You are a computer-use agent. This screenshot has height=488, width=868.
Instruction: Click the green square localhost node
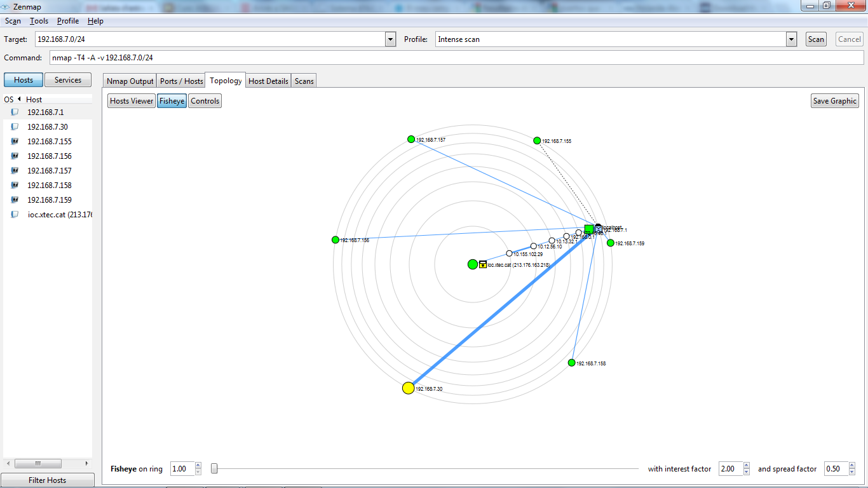tap(589, 229)
